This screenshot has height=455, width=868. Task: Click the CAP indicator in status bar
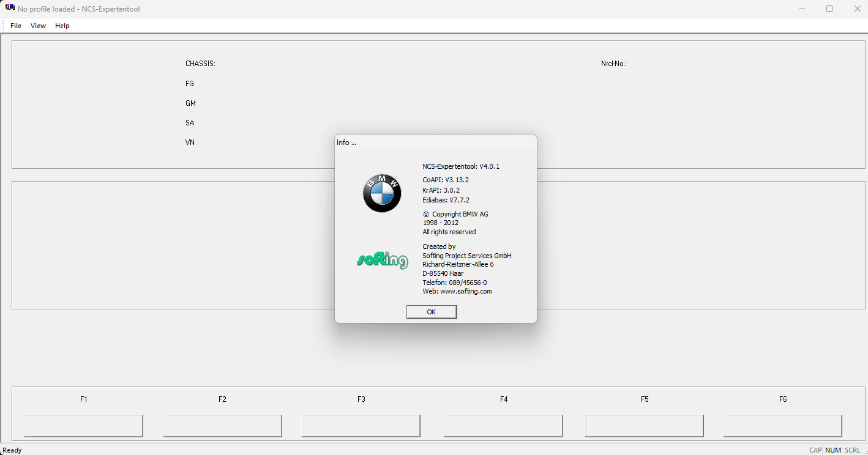click(x=815, y=450)
